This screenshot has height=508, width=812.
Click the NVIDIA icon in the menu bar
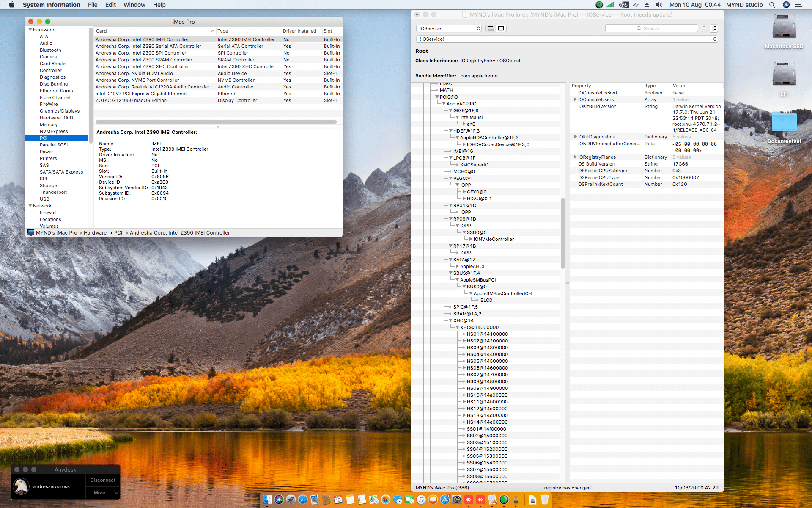[x=624, y=5]
